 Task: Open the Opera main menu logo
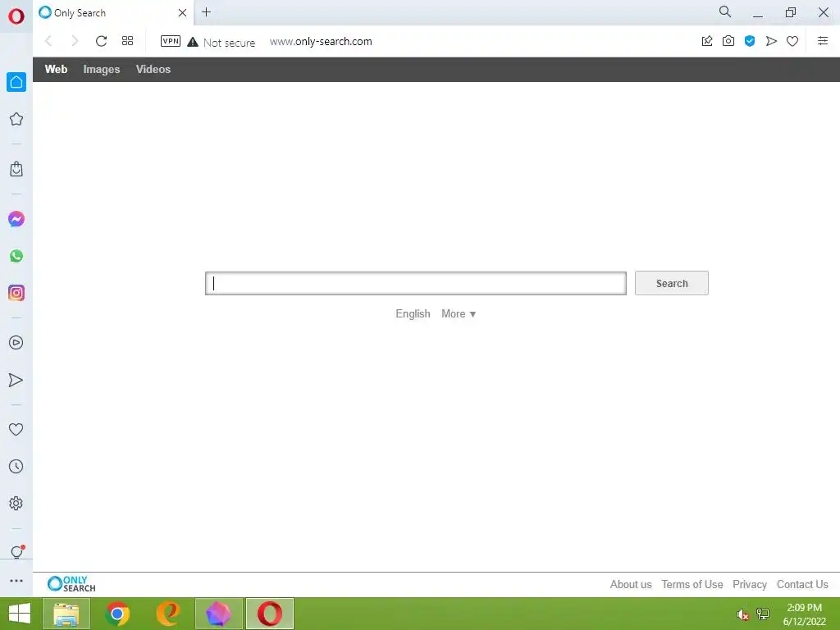click(x=16, y=16)
